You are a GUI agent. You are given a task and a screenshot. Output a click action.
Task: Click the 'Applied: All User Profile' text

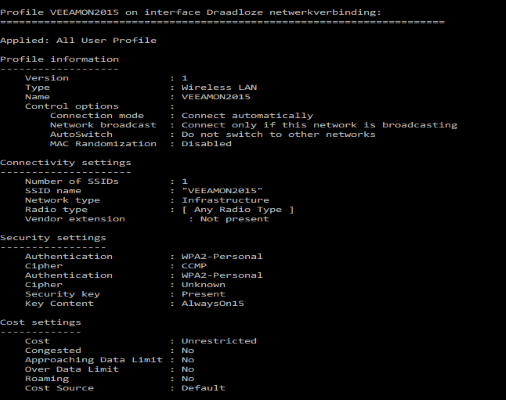pyautogui.click(x=78, y=40)
